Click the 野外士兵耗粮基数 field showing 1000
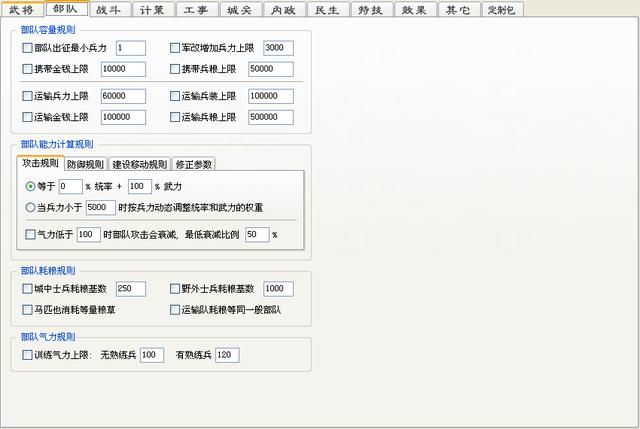Viewport: 640px width, 429px height. pos(278,289)
